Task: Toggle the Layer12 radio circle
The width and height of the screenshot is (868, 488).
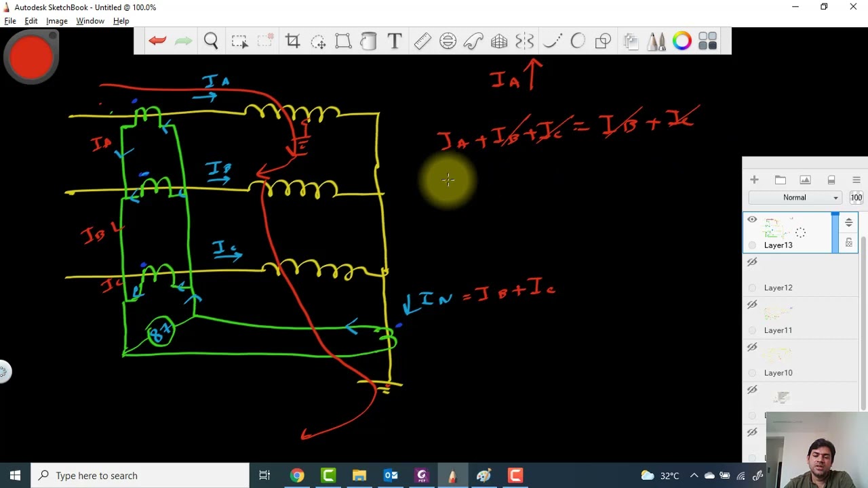Action: pyautogui.click(x=752, y=288)
